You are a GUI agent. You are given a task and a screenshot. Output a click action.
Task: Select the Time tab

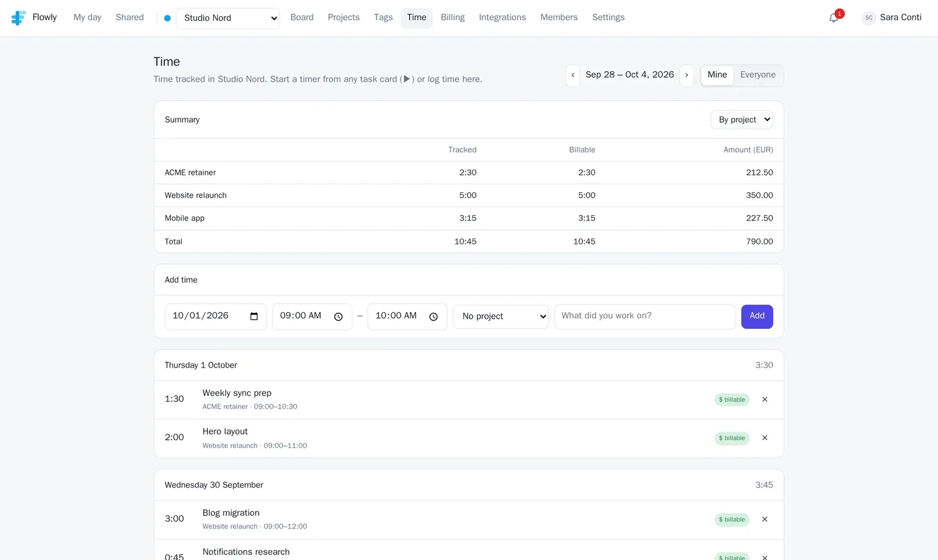417,18
